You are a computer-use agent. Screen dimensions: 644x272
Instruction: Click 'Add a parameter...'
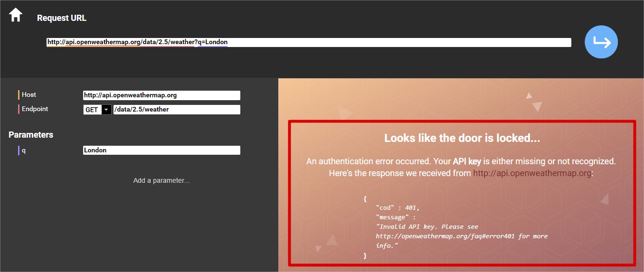pyautogui.click(x=161, y=180)
